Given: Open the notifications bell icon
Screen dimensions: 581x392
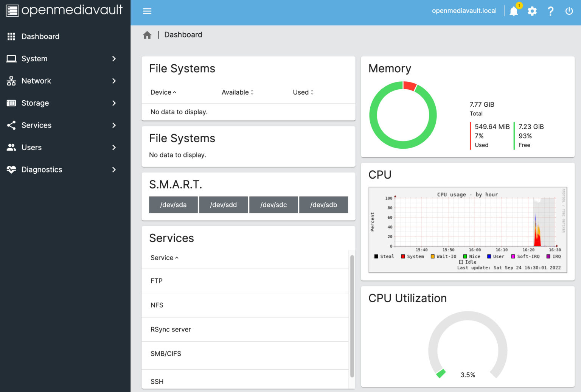Looking at the screenshot, I should click(513, 11).
